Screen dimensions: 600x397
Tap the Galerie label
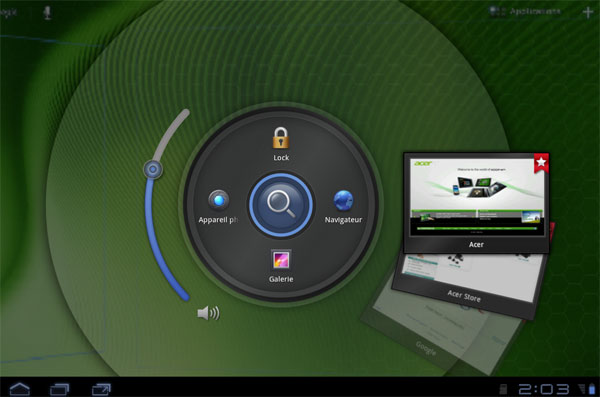click(281, 279)
